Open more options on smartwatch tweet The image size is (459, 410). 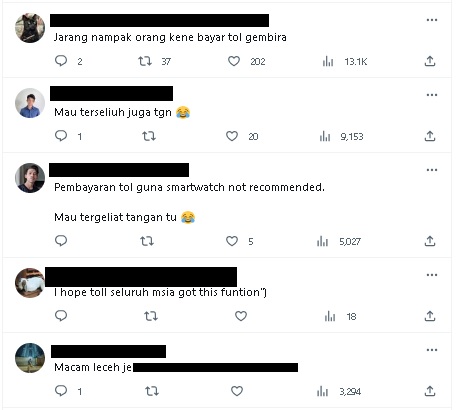(432, 170)
